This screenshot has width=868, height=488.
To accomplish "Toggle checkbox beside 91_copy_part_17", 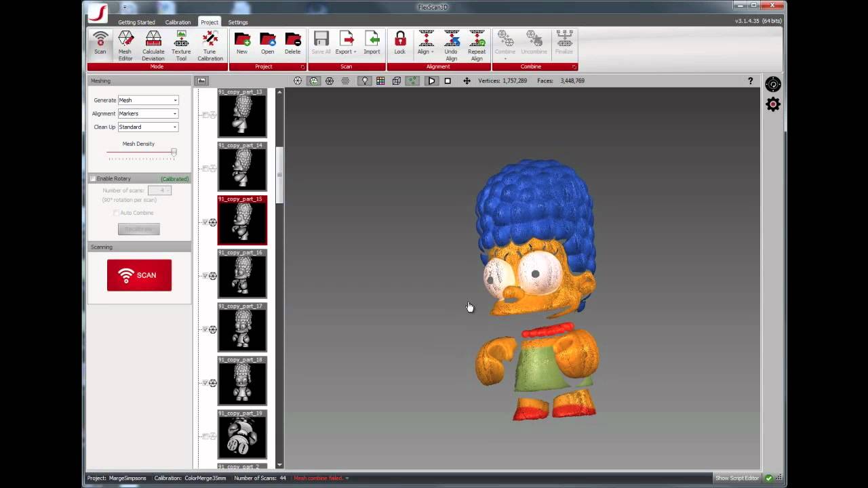I will coord(204,329).
